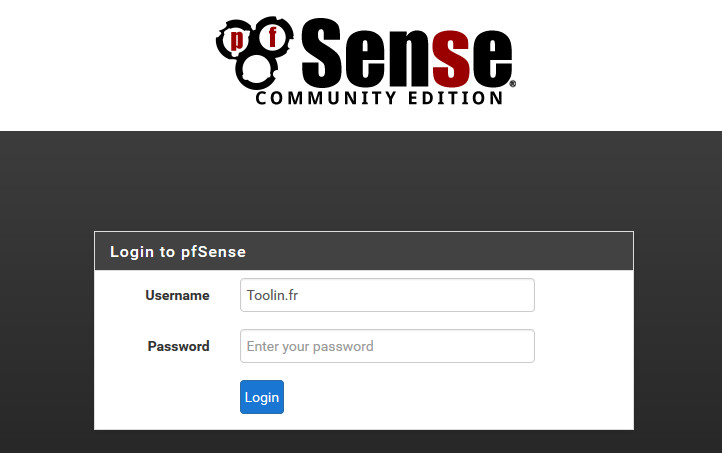The height and width of the screenshot is (453, 722).
Task: Click the red "s" in the Sense wordmark
Action: [x=452, y=58]
